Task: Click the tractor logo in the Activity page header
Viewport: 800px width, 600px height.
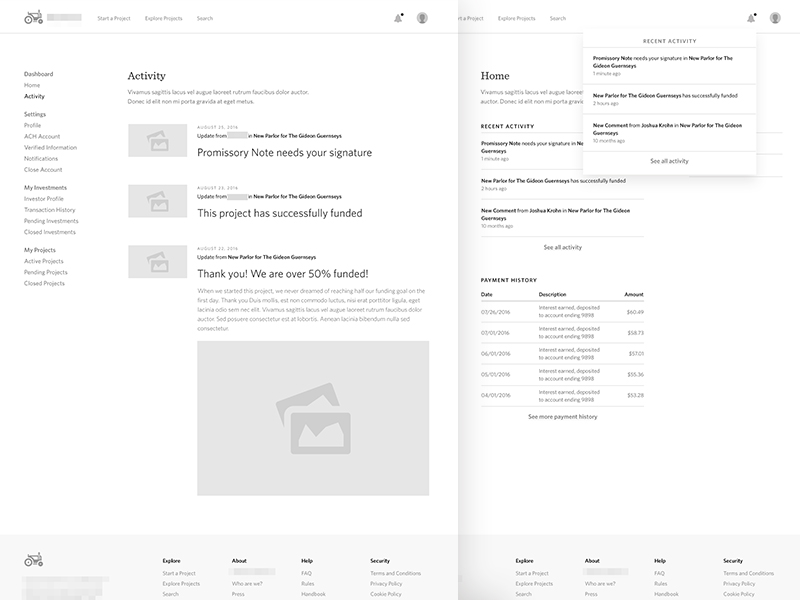Action: tap(34, 17)
